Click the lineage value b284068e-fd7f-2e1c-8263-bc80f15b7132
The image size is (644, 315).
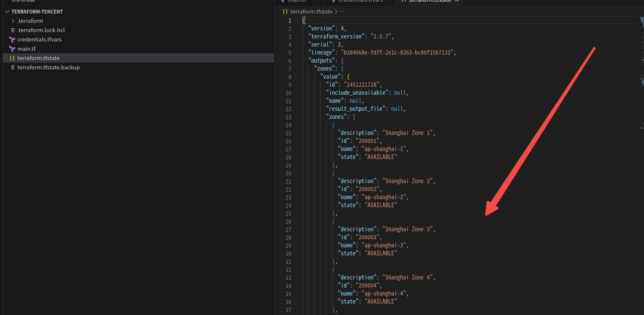398,53
